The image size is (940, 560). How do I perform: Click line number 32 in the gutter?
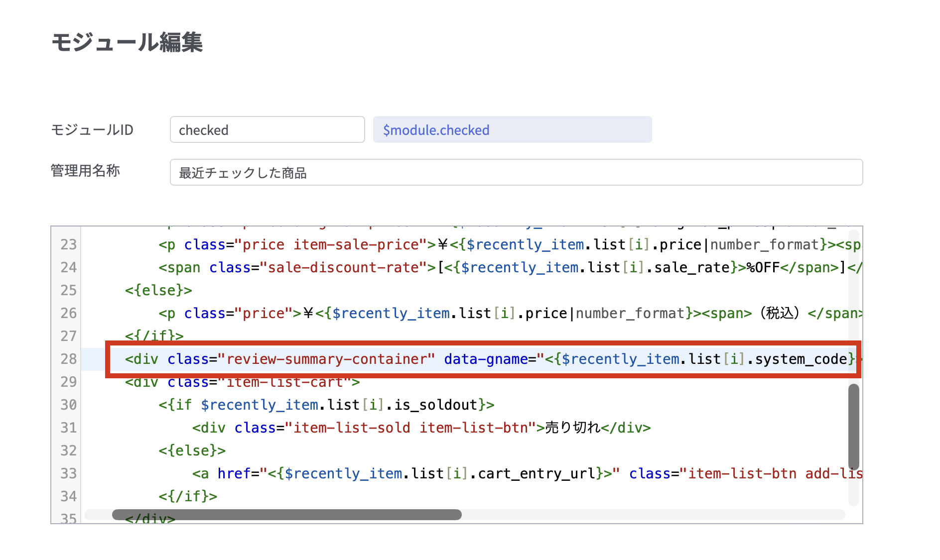pyautogui.click(x=68, y=450)
